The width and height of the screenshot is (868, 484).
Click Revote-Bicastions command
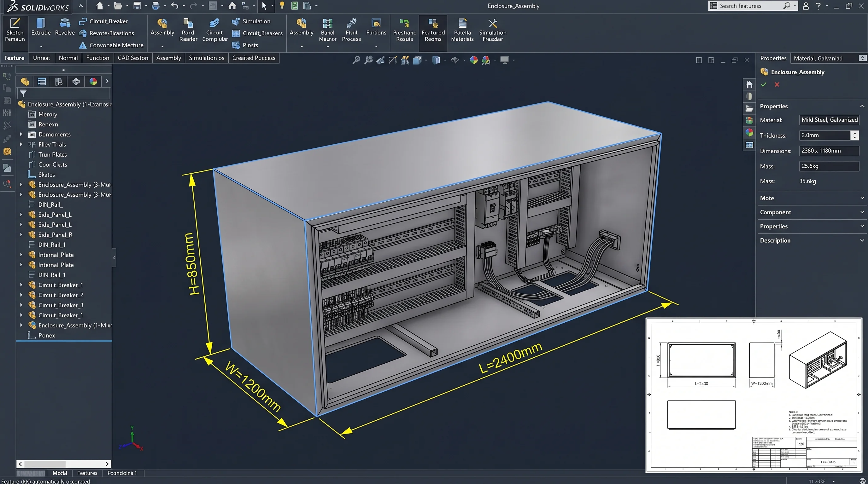point(106,33)
